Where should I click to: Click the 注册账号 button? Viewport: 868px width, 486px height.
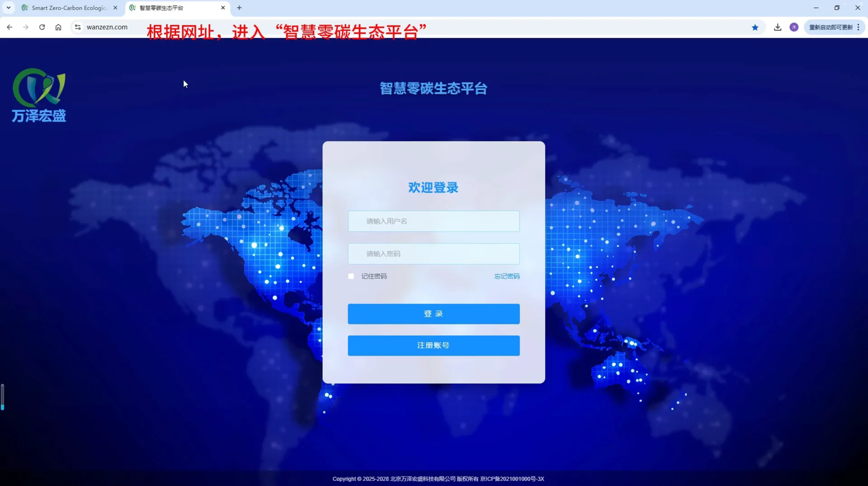tap(434, 345)
